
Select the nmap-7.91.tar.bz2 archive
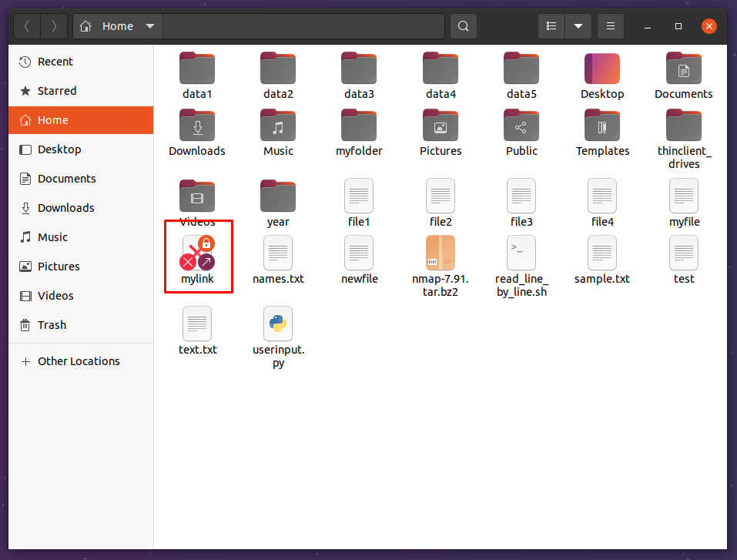coord(440,253)
